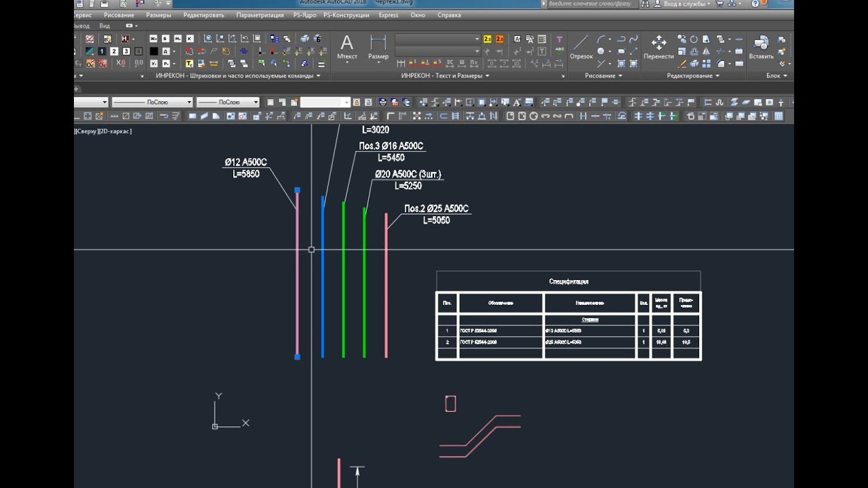
Task: Open the Рисование menu
Action: [x=119, y=15]
